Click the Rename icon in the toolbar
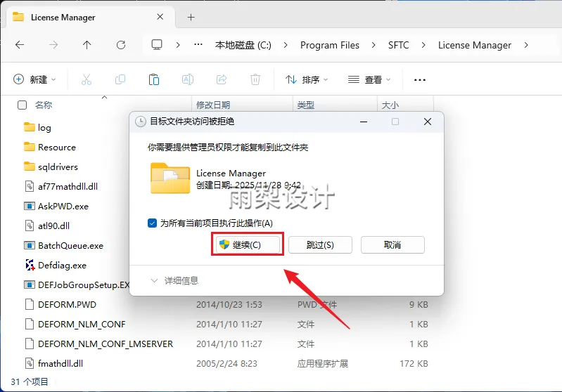The width and height of the screenshot is (562, 392). tap(188, 79)
